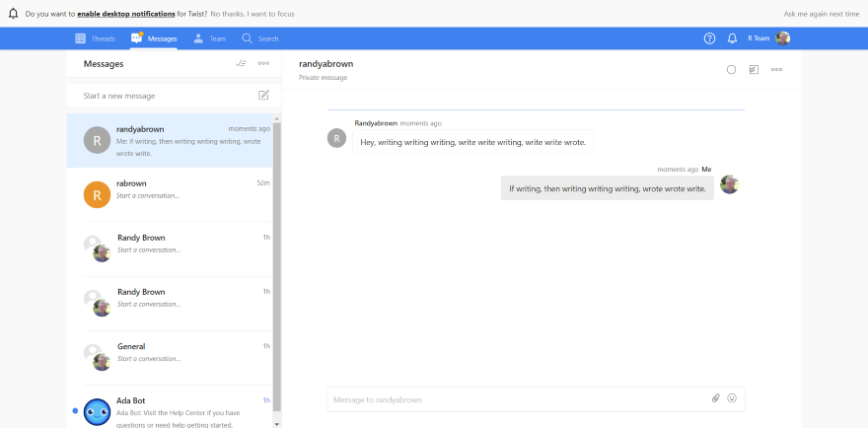The image size is (868, 428).
Task: Click the message starting Hey, writing writing
Action: (x=473, y=142)
